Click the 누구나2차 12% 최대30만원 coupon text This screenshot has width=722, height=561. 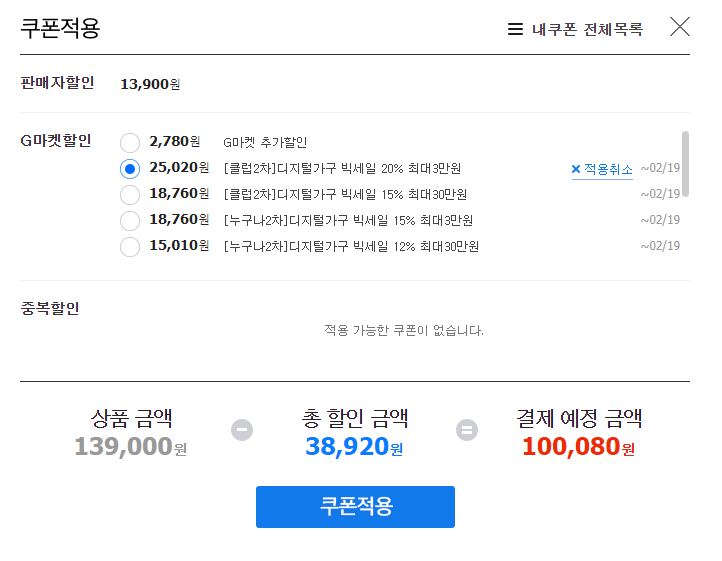coord(351,246)
